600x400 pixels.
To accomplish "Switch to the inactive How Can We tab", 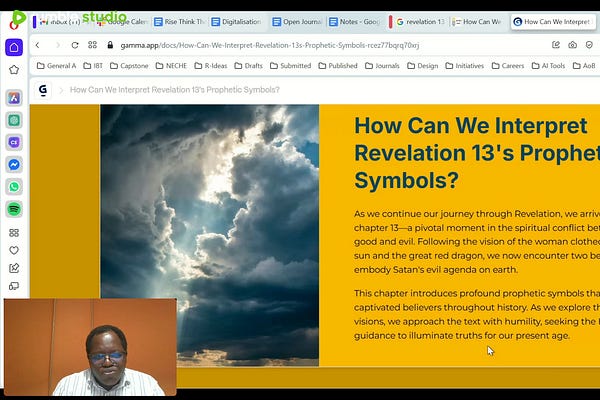I will click(477, 22).
